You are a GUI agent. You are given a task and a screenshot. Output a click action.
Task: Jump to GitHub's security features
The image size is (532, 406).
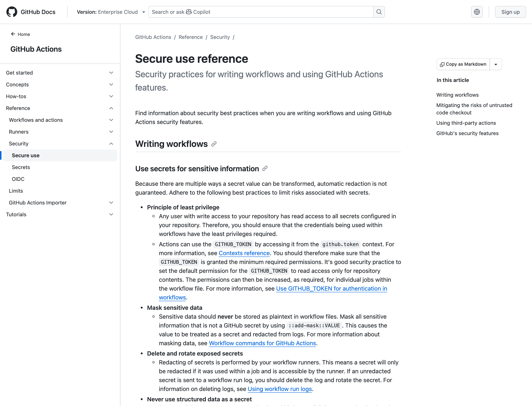click(x=467, y=133)
